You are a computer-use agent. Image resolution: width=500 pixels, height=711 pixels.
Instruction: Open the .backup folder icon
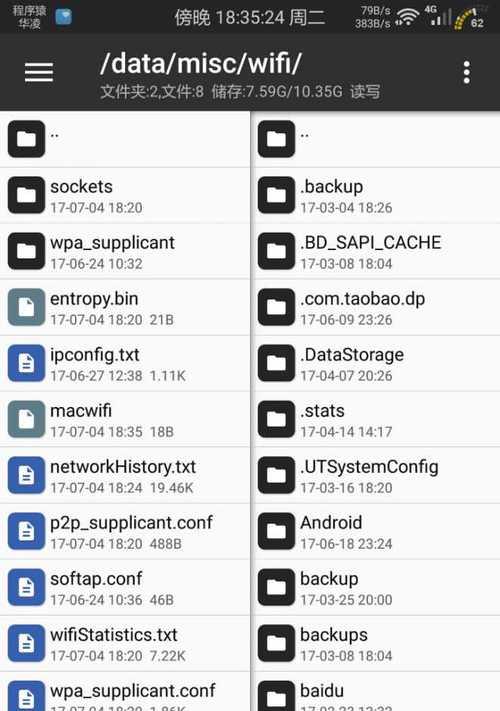277,195
